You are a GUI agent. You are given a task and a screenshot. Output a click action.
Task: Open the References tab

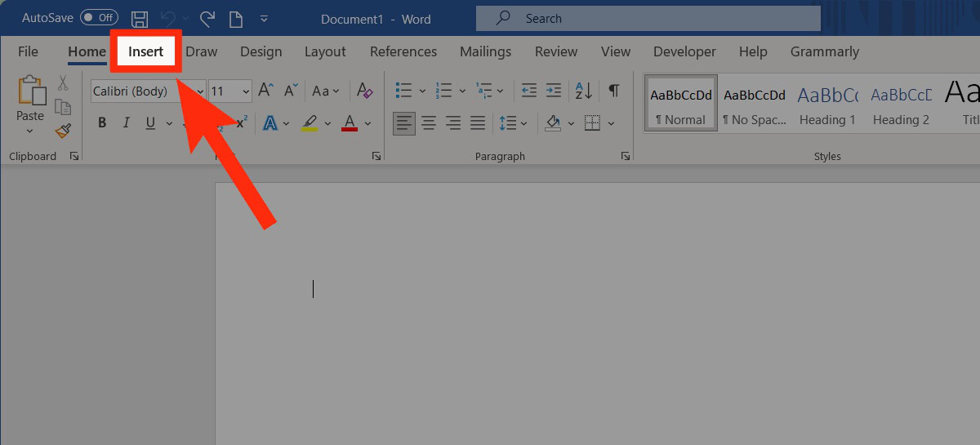(403, 51)
